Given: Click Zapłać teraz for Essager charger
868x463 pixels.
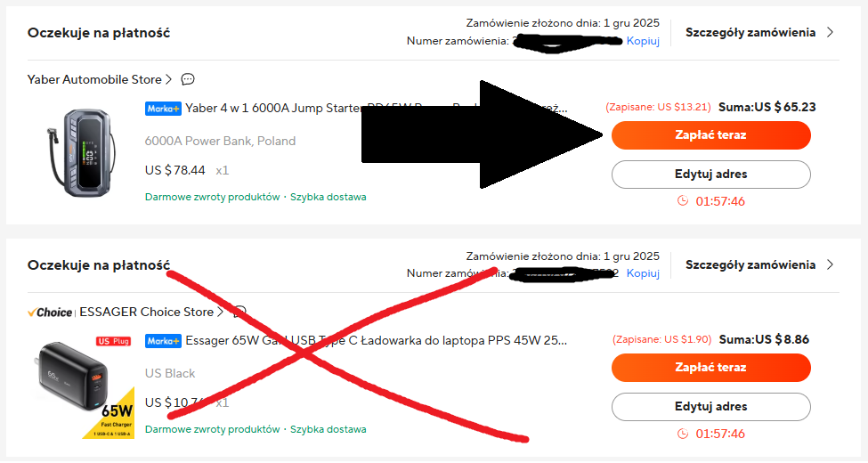Looking at the screenshot, I should (x=710, y=368).
